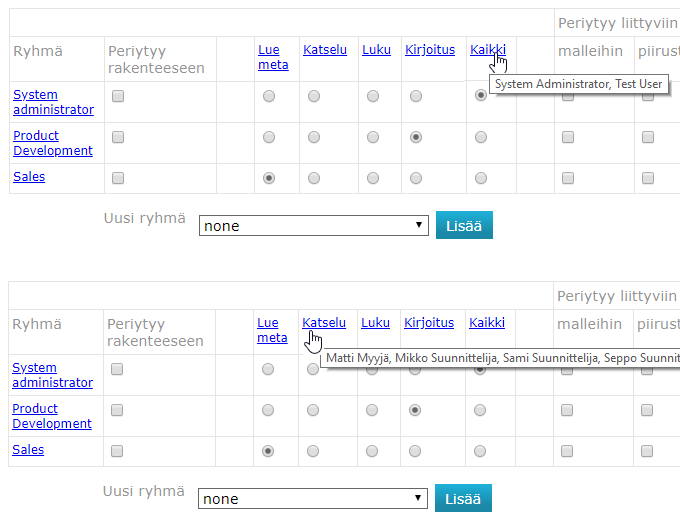Open the top Uusi ryhmä dropdown
This screenshot has width=680, height=521.
[314, 226]
